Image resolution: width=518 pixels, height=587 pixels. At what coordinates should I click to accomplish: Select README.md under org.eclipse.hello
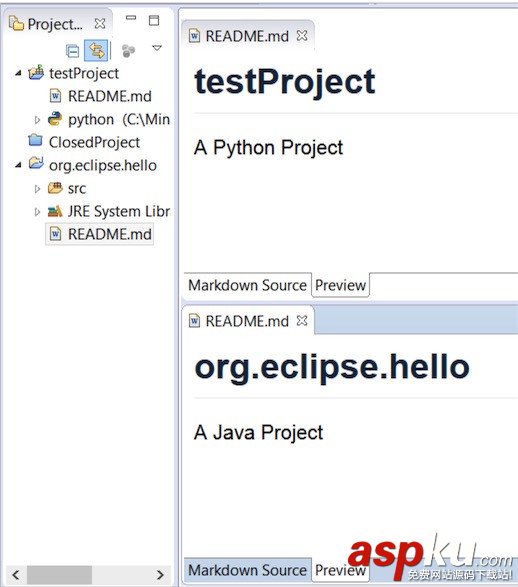pos(110,234)
